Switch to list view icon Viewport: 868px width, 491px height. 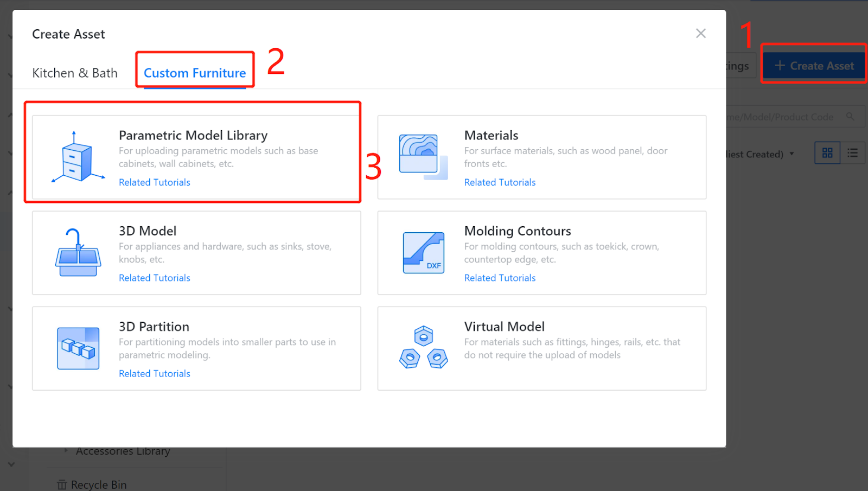853,153
